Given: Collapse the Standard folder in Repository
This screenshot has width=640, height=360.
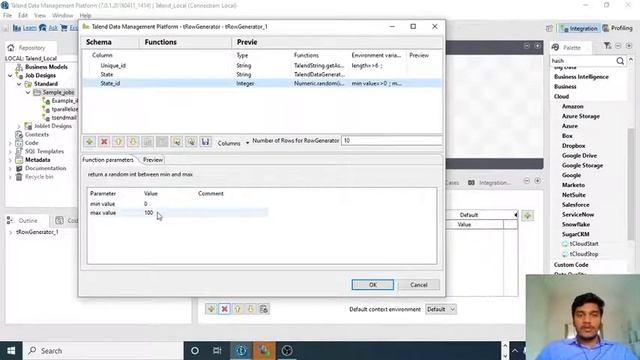Looking at the screenshot, I should 19,84.
